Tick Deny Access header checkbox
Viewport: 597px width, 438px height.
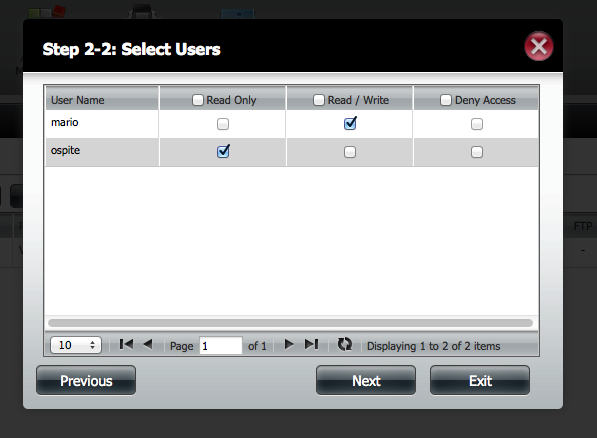coord(445,100)
